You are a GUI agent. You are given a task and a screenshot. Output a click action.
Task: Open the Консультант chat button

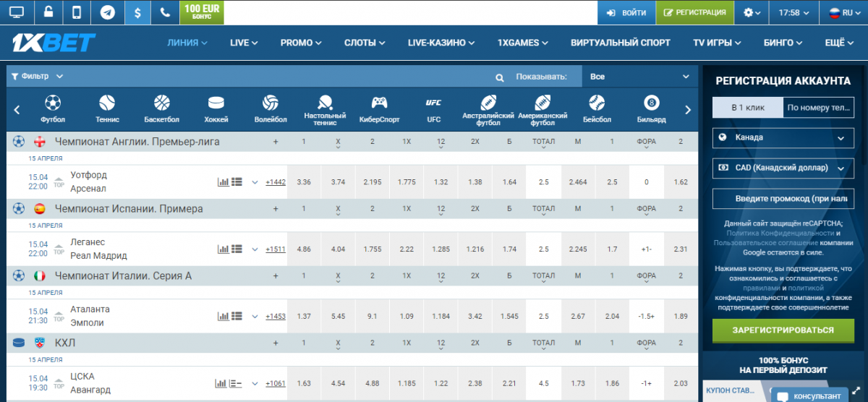click(x=809, y=395)
